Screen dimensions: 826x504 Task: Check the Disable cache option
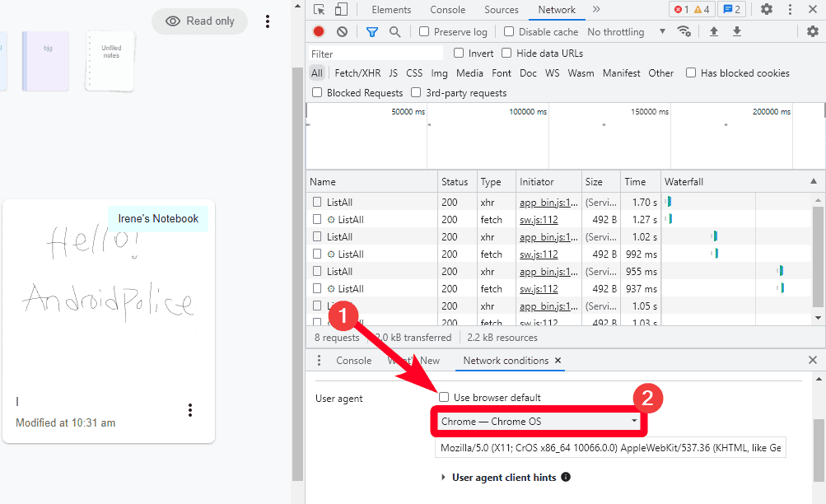(509, 32)
